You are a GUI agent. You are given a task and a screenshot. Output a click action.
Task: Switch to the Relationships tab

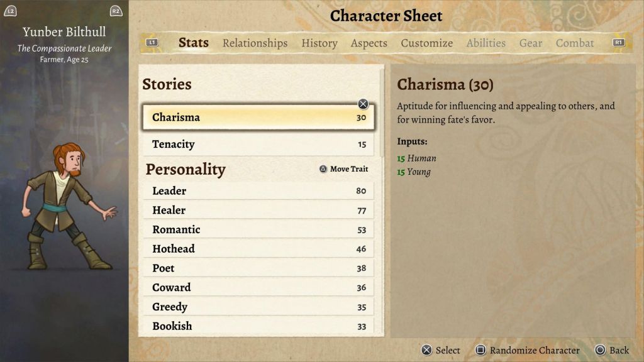pyautogui.click(x=255, y=43)
